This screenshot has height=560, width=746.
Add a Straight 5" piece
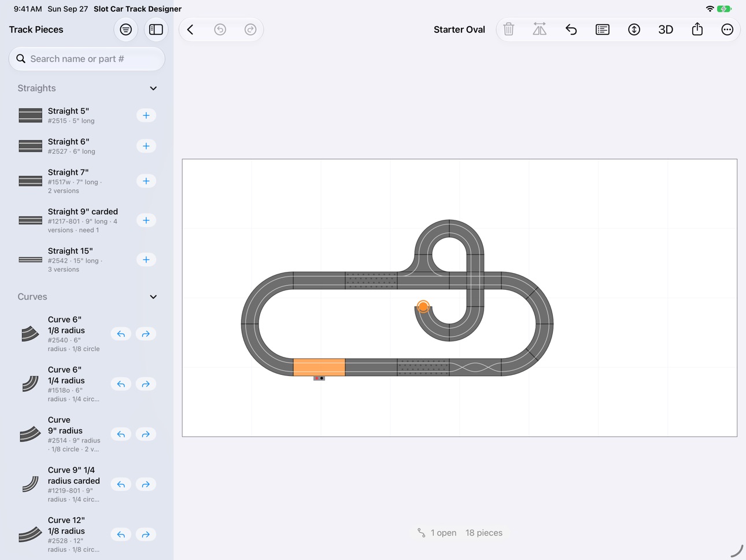point(146,116)
